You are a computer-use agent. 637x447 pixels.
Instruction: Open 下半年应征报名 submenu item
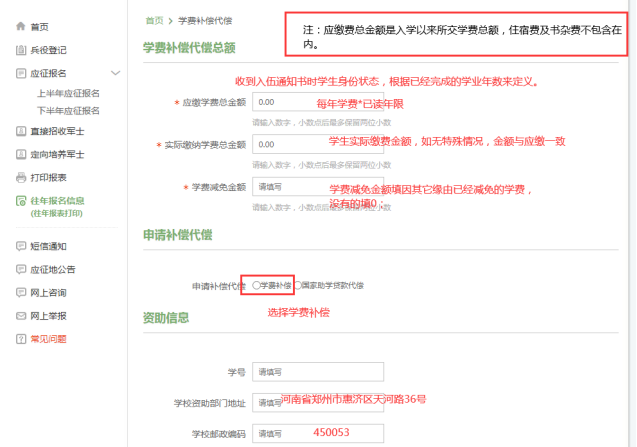click(68, 109)
